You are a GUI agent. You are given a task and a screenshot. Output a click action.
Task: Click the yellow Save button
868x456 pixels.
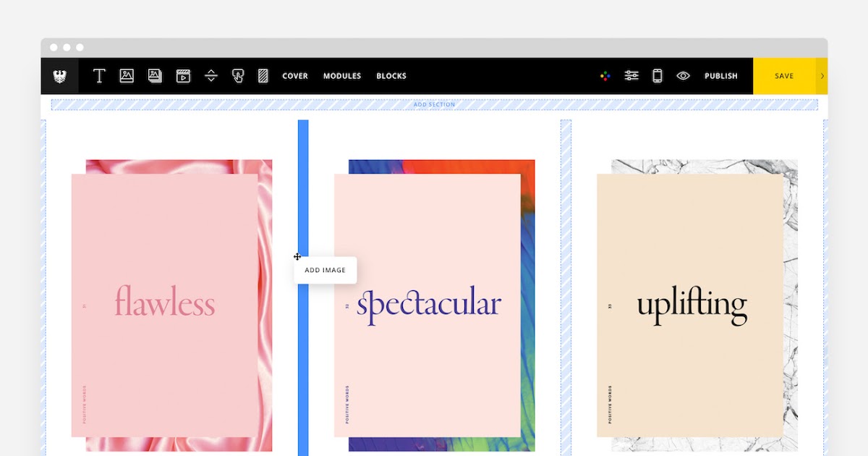784,76
